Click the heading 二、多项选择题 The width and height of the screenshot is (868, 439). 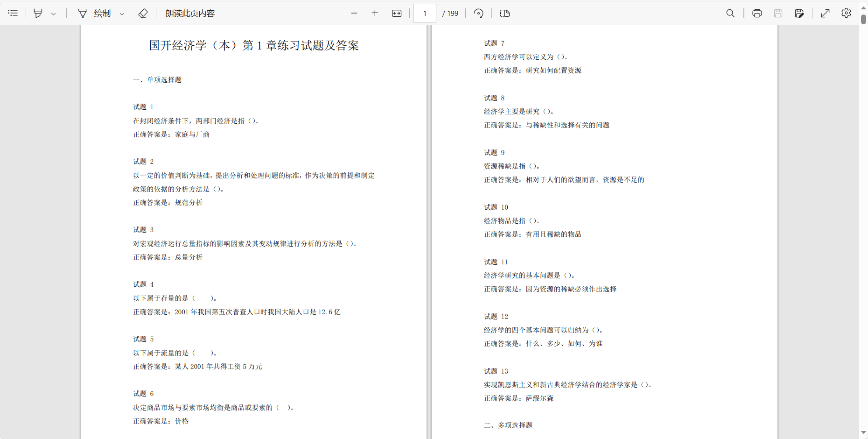click(x=508, y=425)
